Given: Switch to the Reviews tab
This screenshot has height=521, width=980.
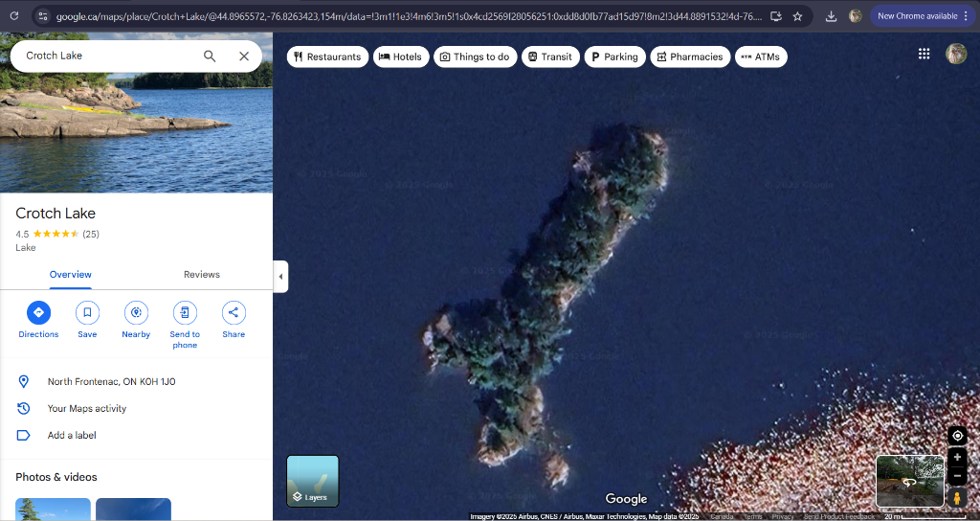Looking at the screenshot, I should click(202, 275).
